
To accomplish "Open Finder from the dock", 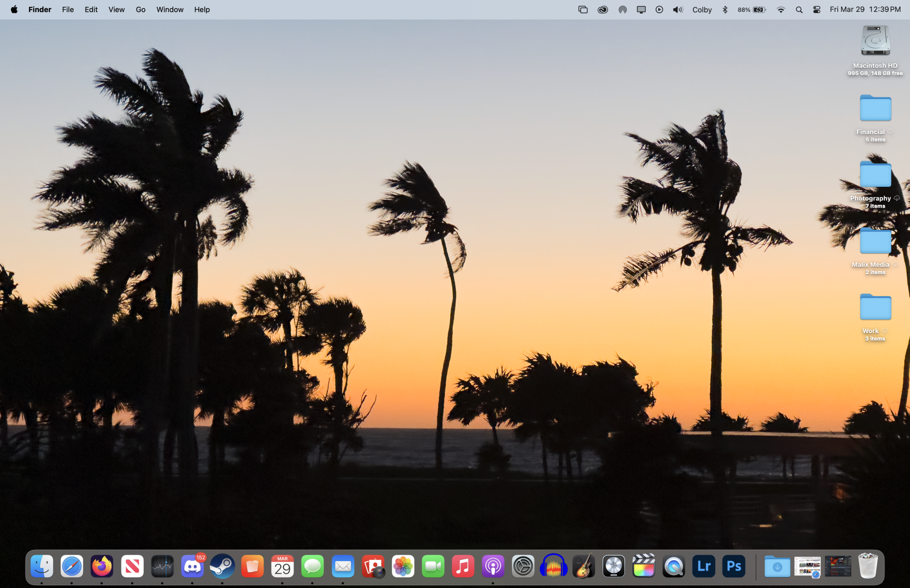I will point(40,566).
